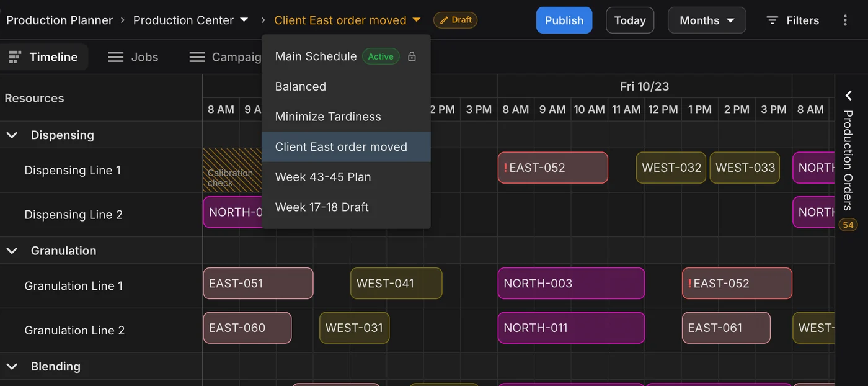Image resolution: width=868 pixels, height=386 pixels.
Task: Click the Filters icon
Action: (772, 20)
